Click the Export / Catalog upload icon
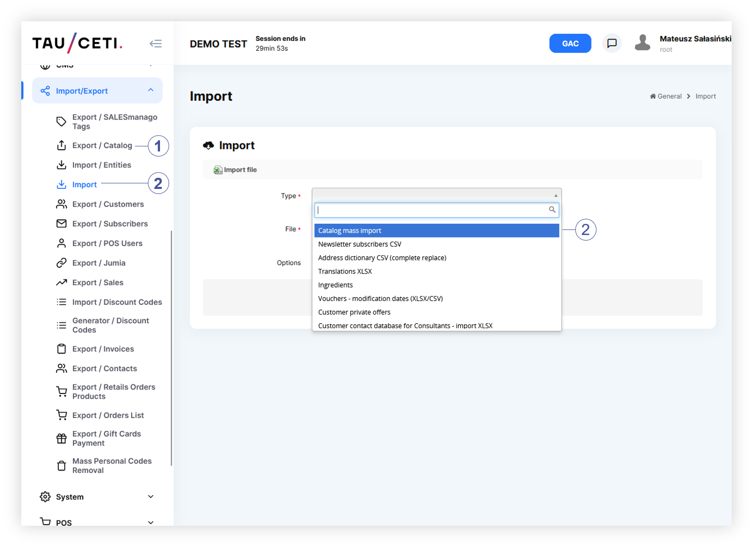Viewport: 756px width, 547px height. click(x=61, y=145)
